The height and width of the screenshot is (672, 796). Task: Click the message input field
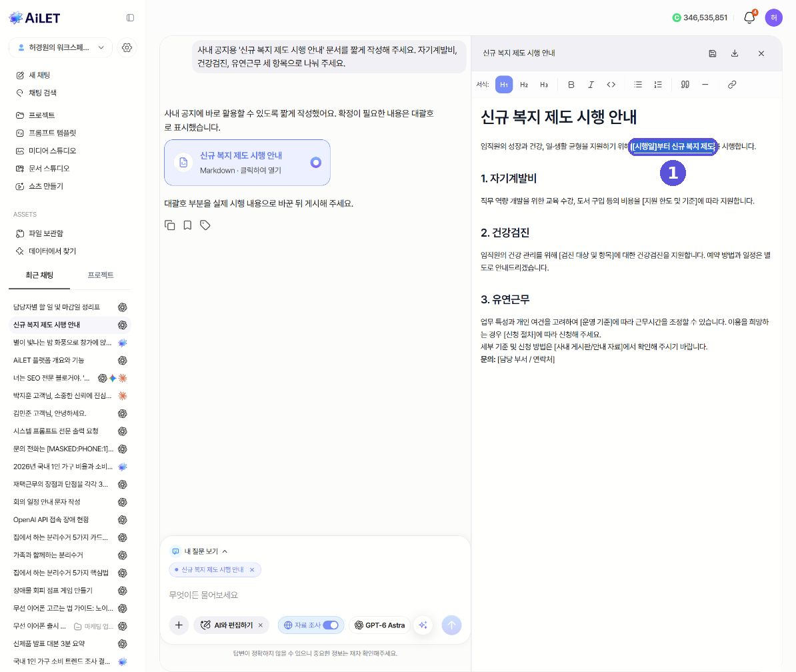(x=315, y=595)
